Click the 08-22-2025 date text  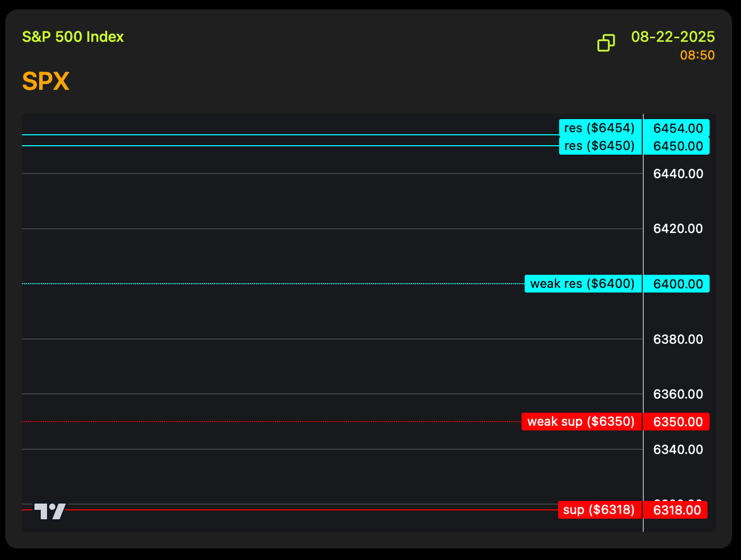pyautogui.click(x=673, y=37)
